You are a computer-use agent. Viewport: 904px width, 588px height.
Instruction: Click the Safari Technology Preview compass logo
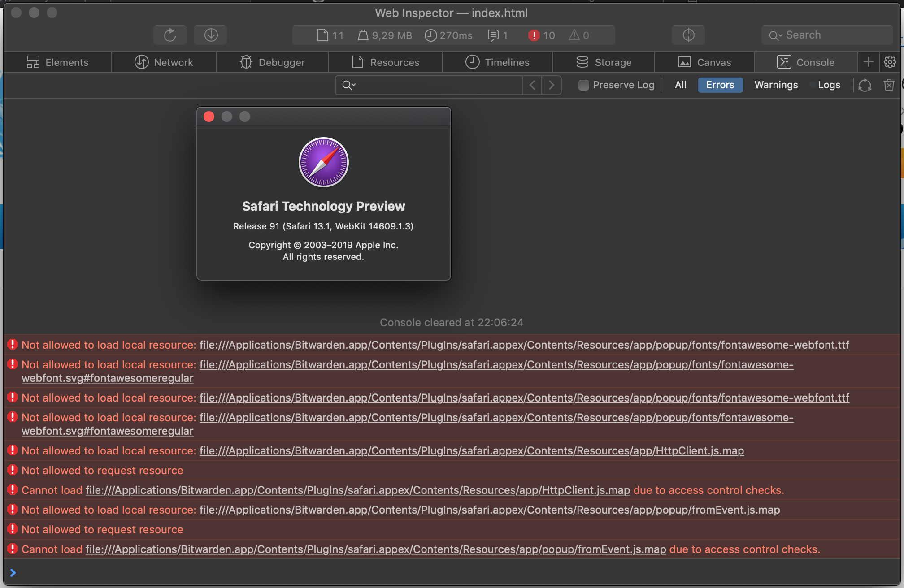click(x=323, y=162)
